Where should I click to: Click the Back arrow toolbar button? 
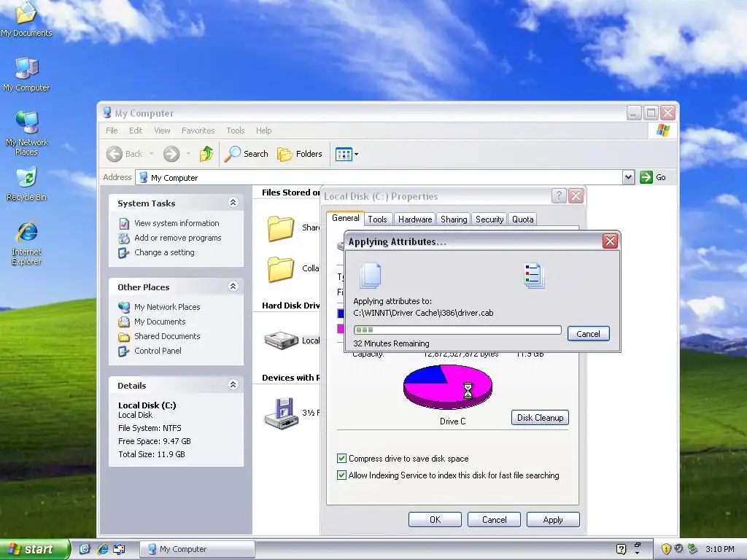pyautogui.click(x=115, y=154)
